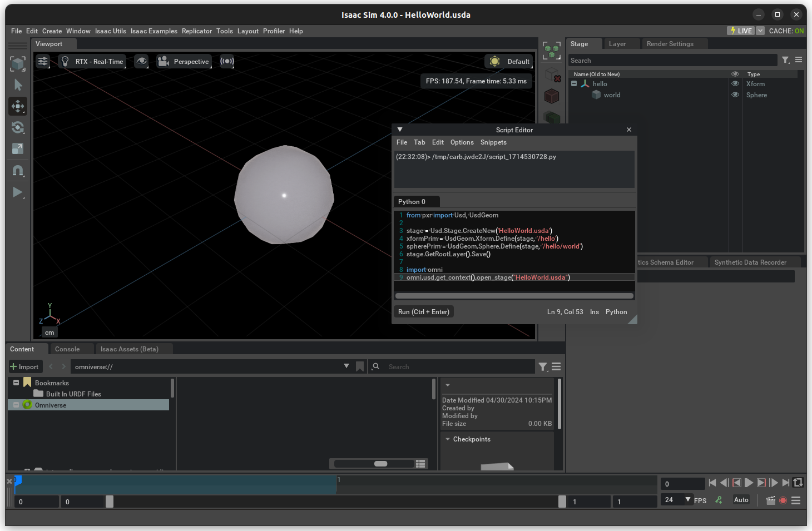Open the LIVE dropdown arrow
The width and height of the screenshot is (812, 531).
pyautogui.click(x=760, y=31)
